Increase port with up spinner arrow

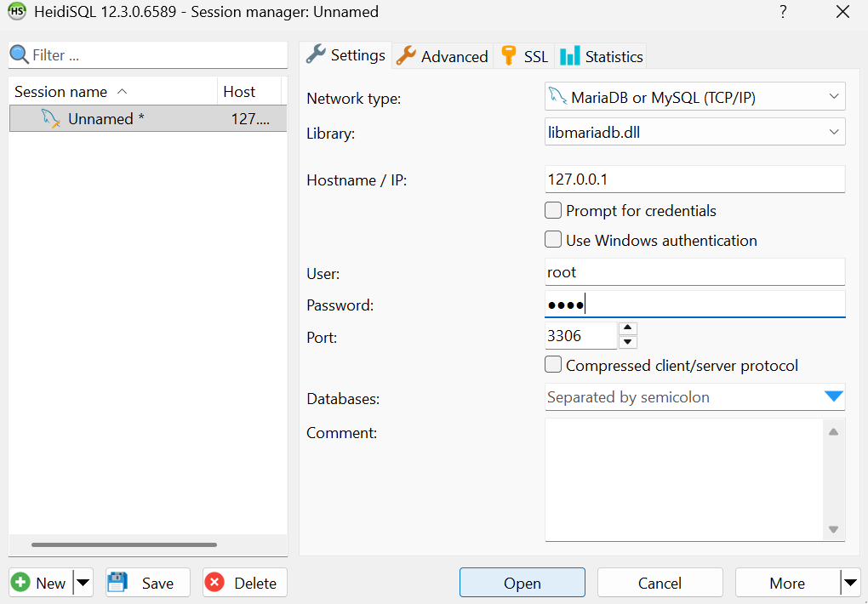pos(627,328)
